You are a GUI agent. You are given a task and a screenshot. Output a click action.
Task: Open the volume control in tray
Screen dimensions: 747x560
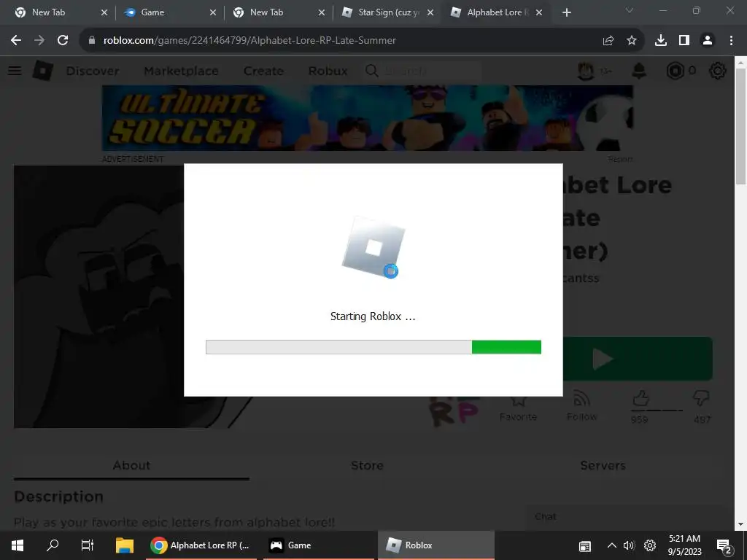point(630,545)
